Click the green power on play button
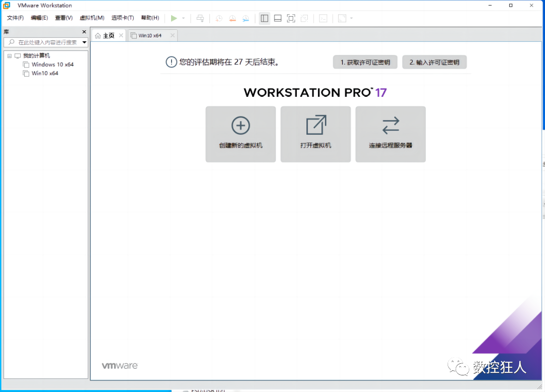545x392 pixels. click(174, 19)
